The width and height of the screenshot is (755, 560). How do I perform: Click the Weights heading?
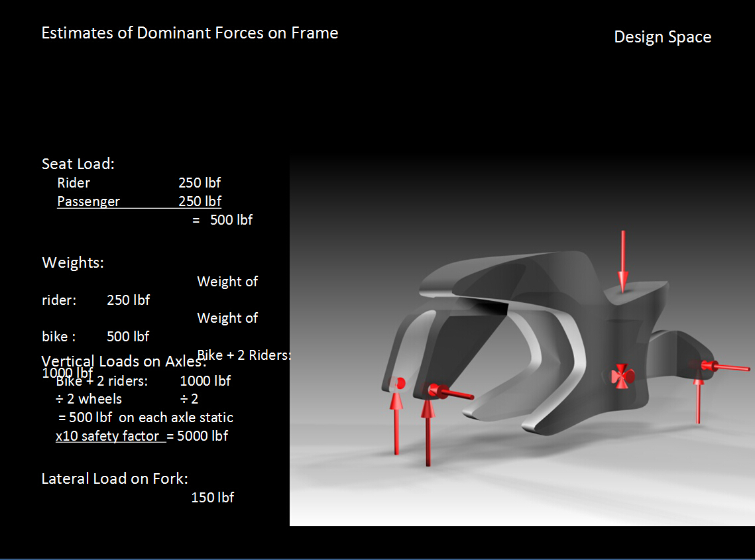[x=73, y=262]
